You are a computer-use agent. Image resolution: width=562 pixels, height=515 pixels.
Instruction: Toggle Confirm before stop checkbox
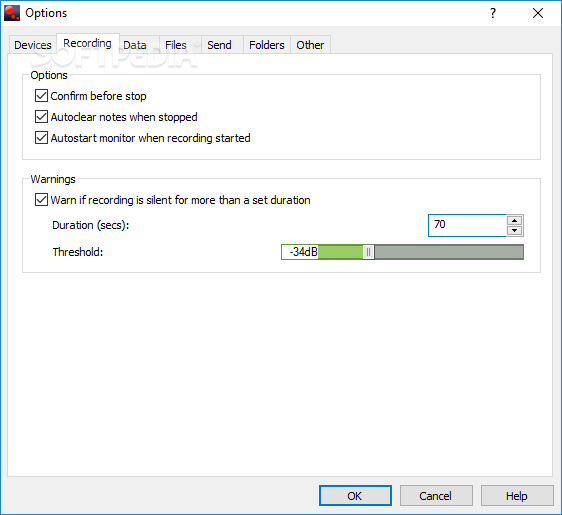(x=41, y=96)
